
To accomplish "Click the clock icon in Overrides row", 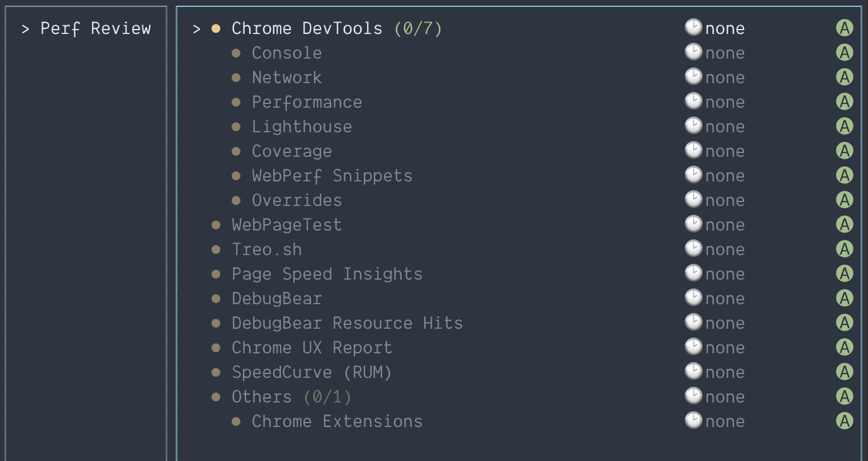I will [x=693, y=200].
